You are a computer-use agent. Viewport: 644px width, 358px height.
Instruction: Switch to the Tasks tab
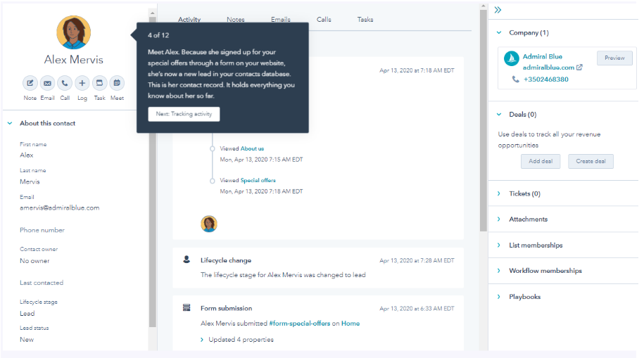point(365,19)
